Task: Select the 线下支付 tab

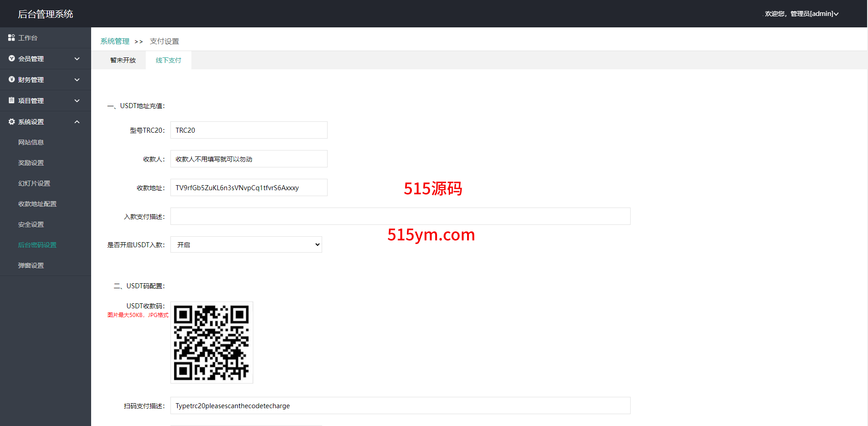Action: pos(169,60)
